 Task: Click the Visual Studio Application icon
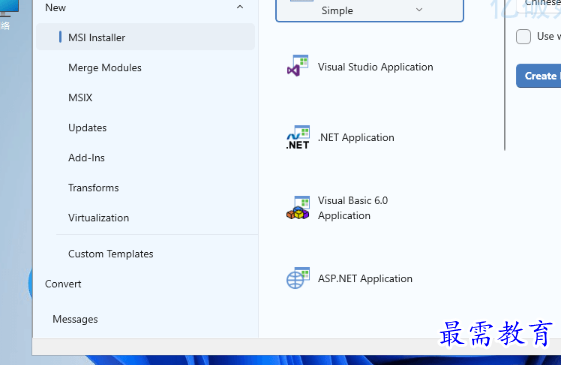click(x=297, y=66)
